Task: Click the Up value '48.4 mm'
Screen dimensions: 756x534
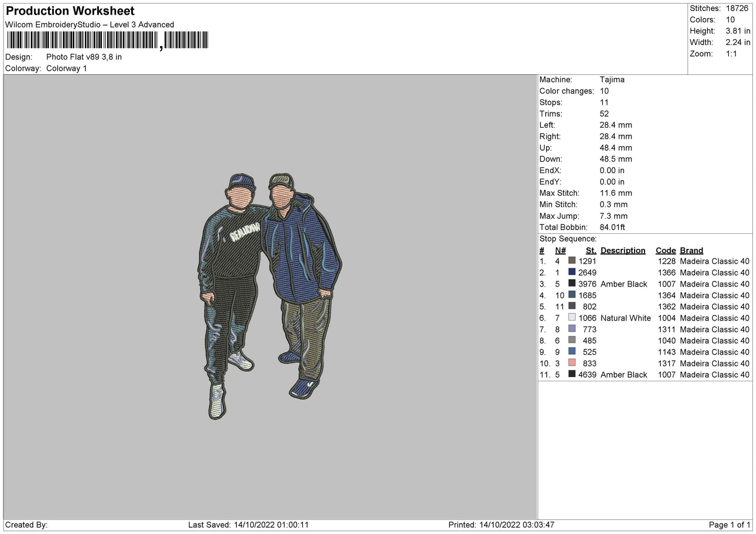Action: [x=616, y=148]
